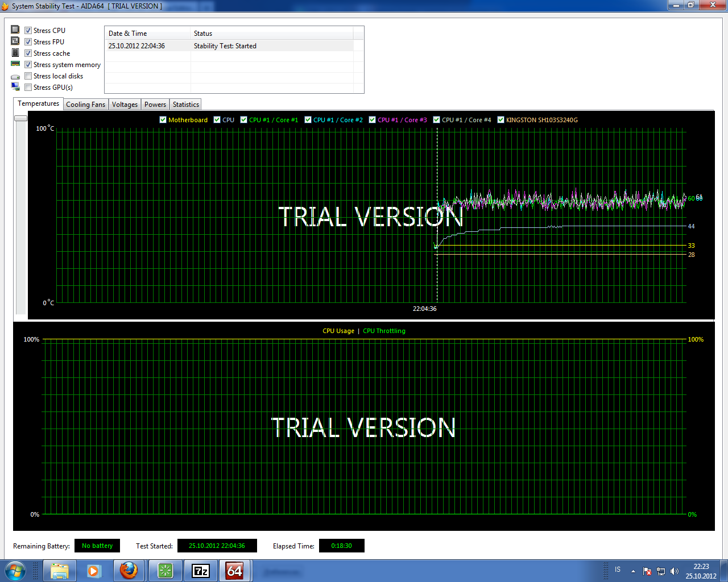Select the Stability Test Started log entry
The width and height of the screenshot is (728, 582).
pos(227,45)
